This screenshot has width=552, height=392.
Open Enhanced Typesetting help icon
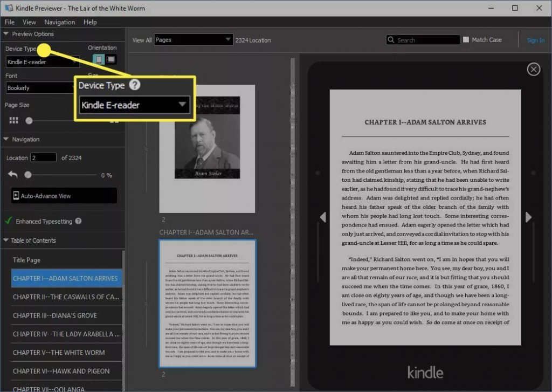coord(78,221)
